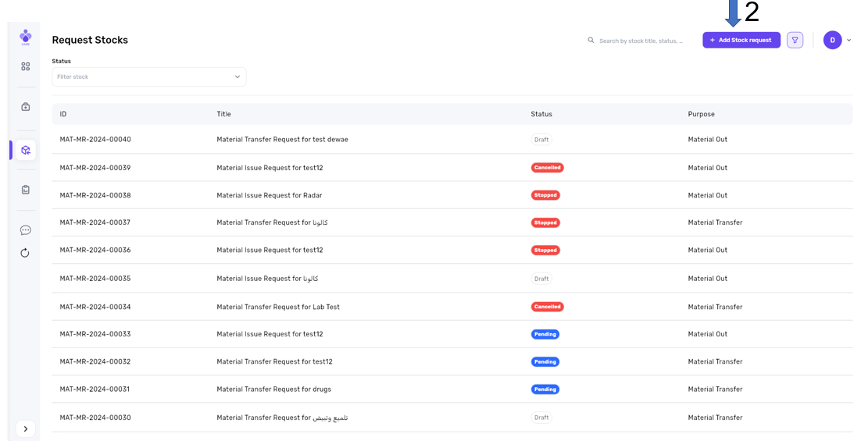This screenshot has width=868, height=441.
Task: Select the stock box icon in sidebar
Action: tap(26, 150)
